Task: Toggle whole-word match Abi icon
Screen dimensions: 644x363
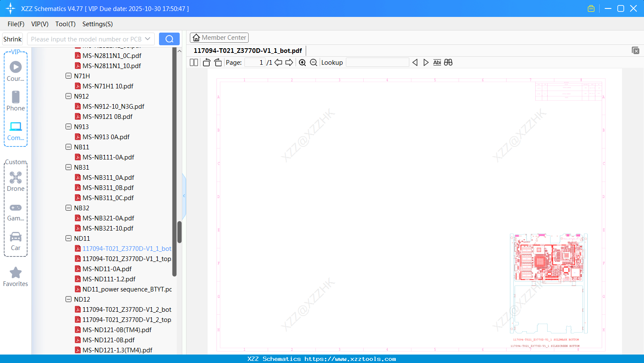Action: point(437,63)
